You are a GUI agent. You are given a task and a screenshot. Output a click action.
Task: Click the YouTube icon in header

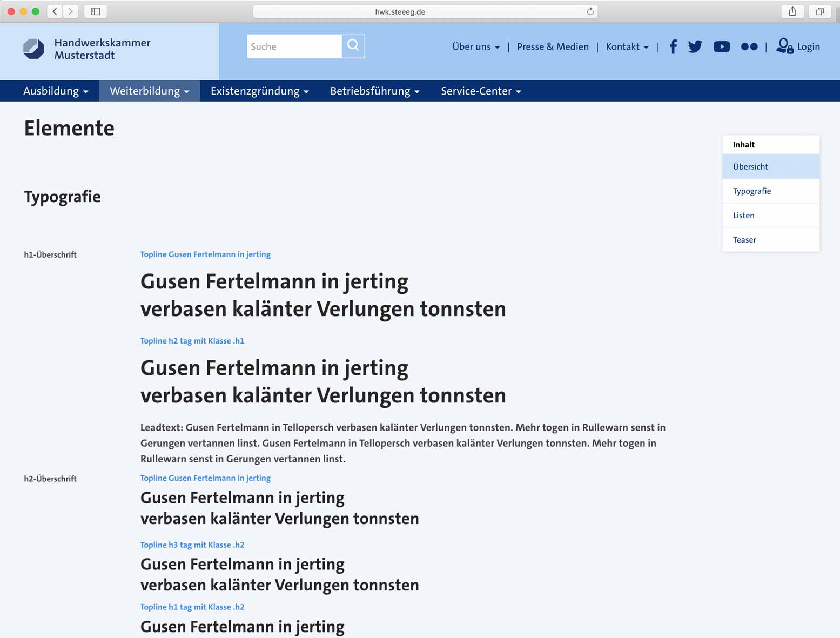pos(721,47)
